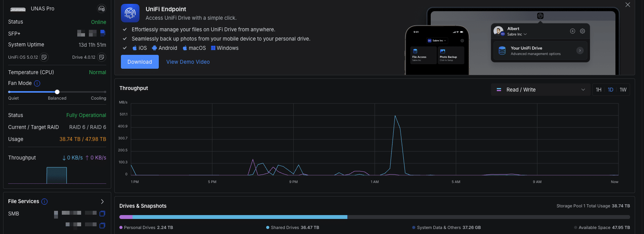644x234 pixels.
Task: Open the UNAS Pro device settings icon
Action: [101, 8]
